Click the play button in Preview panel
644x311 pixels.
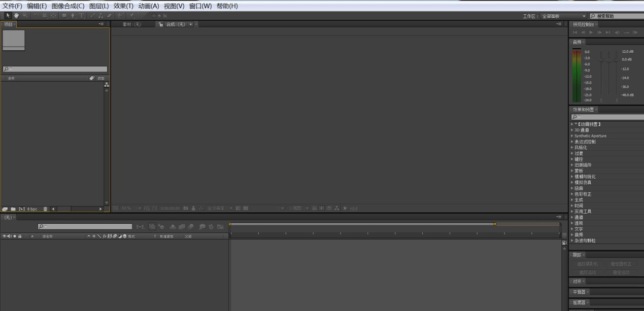tap(591, 32)
